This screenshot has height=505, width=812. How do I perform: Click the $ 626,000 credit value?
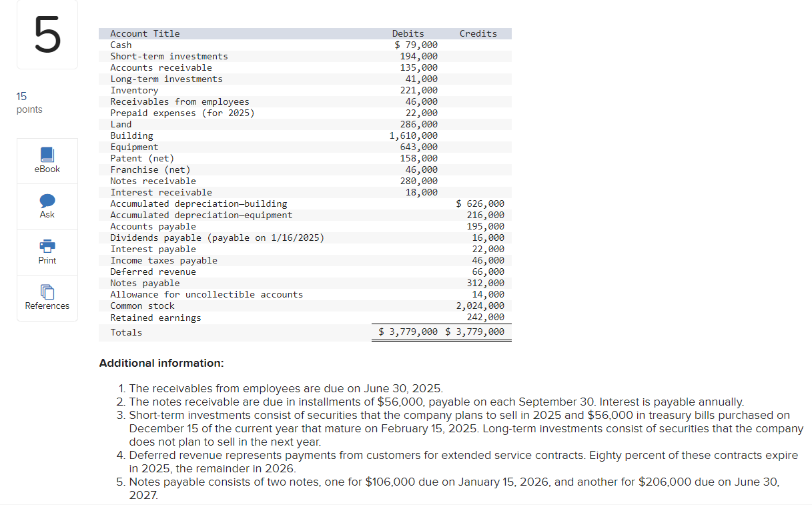click(x=480, y=203)
